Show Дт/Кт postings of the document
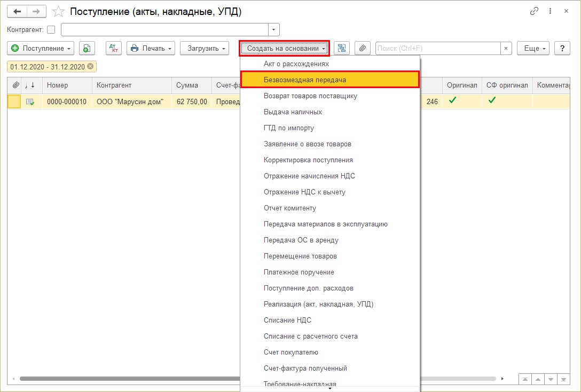The height and width of the screenshot is (392, 581). click(114, 48)
